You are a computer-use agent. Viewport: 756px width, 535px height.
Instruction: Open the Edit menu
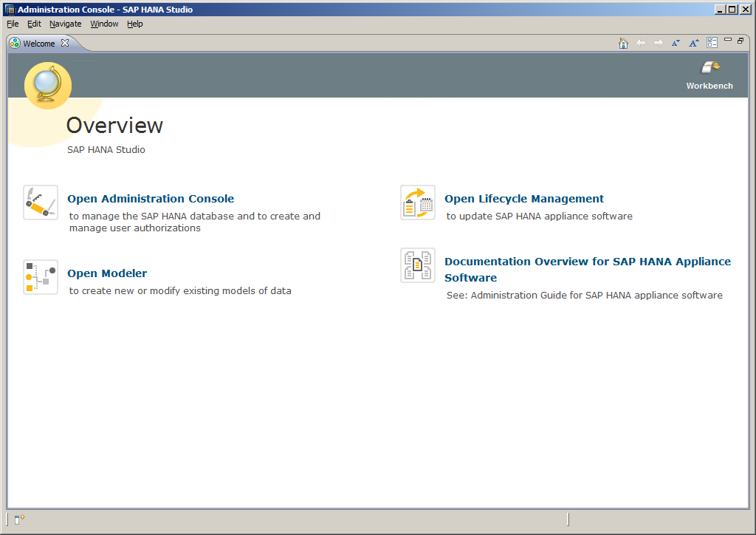click(x=34, y=24)
